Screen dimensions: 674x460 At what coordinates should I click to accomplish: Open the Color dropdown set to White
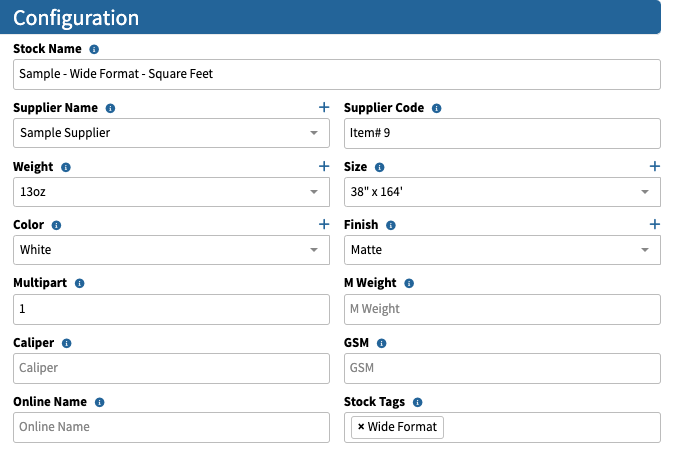pos(172,250)
